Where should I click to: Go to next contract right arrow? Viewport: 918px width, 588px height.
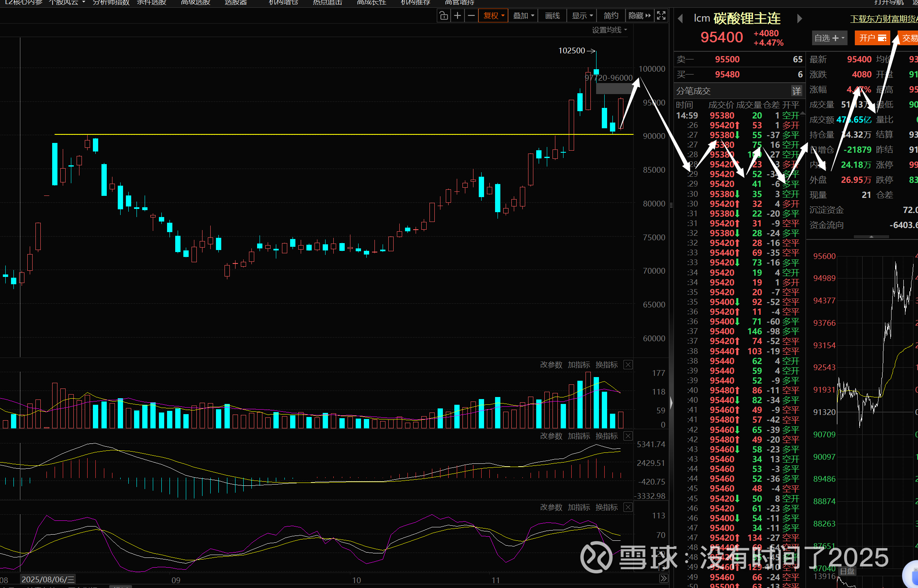pos(799,19)
